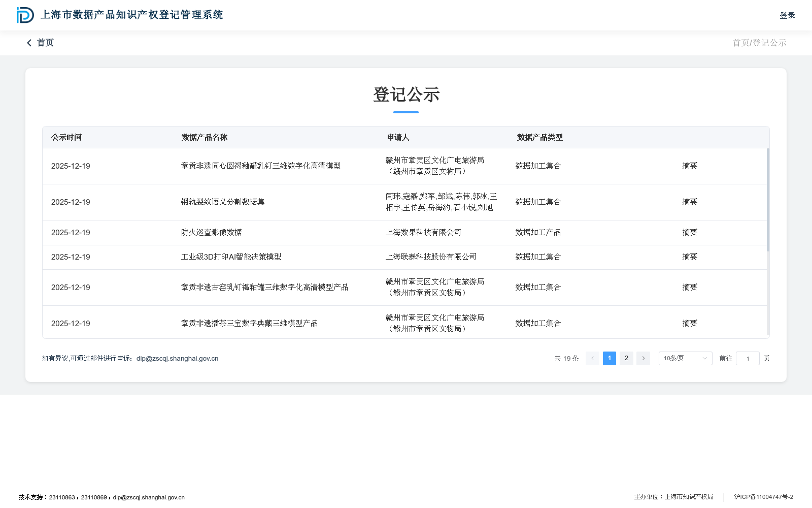Click the 技术支持 footer contact text
The height and width of the screenshot is (508, 812).
click(x=101, y=498)
